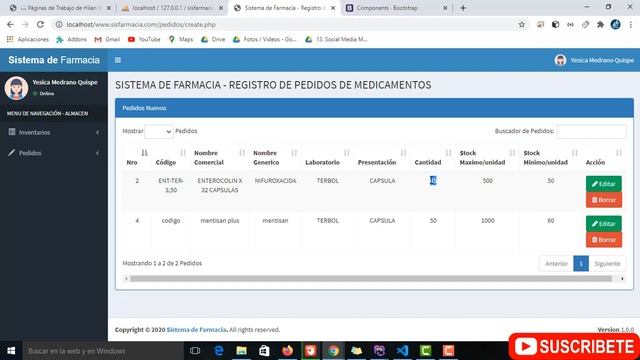Image resolution: width=640 pixels, height=360 pixels.
Task: Expand the Inventarios menu chevron
Action: (97, 132)
